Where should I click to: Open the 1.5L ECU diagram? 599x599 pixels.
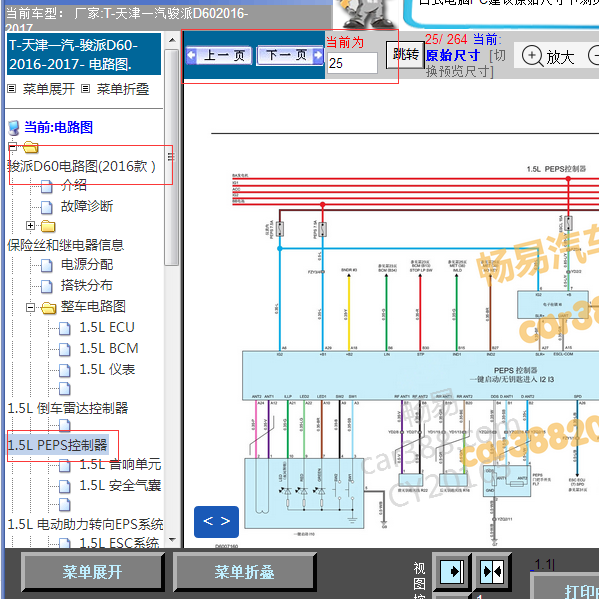pyautogui.click(x=107, y=327)
